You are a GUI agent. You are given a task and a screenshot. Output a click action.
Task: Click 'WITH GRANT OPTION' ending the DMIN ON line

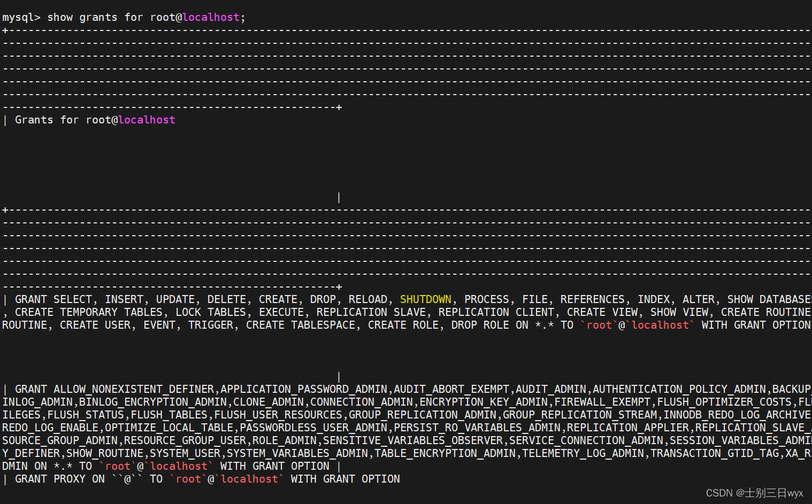[275, 467]
